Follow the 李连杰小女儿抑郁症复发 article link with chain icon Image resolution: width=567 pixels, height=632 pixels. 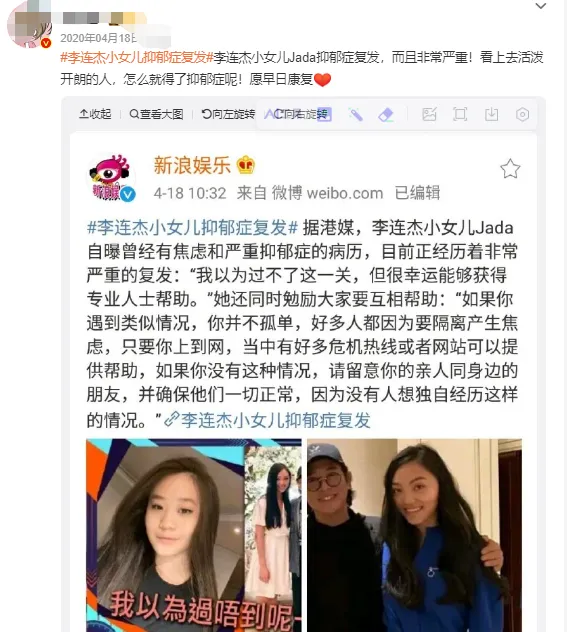(268, 420)
